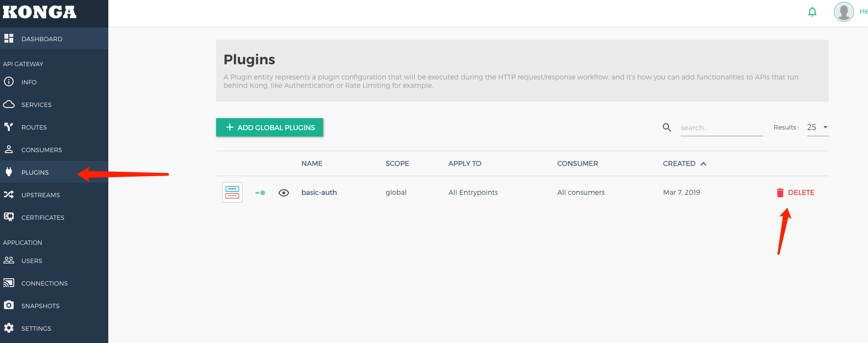
Task: Click the Connections cast icon
Action: click(x=9, y=283)
